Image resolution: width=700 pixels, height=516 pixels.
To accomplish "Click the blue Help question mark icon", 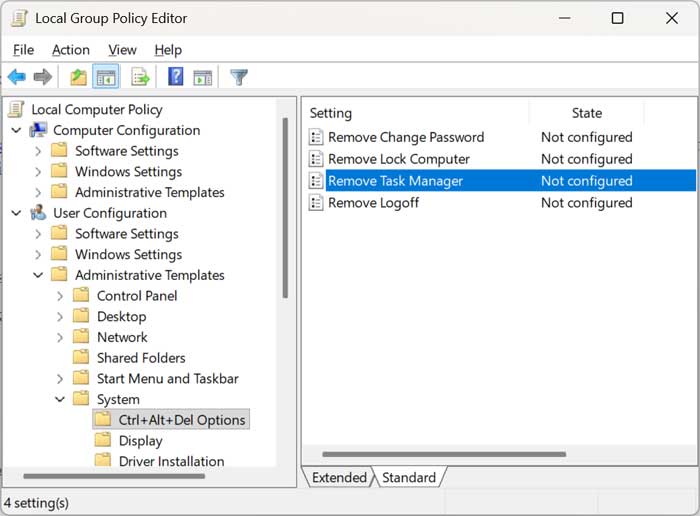I will (175, 77).
